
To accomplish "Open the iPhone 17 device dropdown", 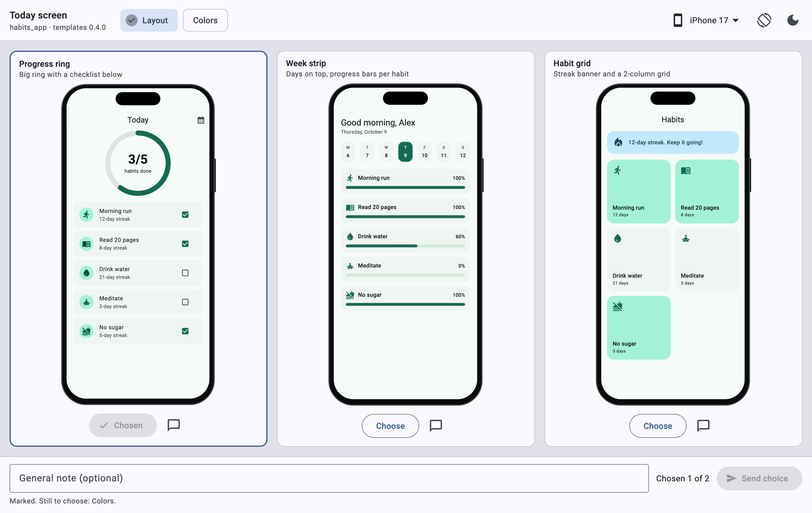I will click(706, 20).
